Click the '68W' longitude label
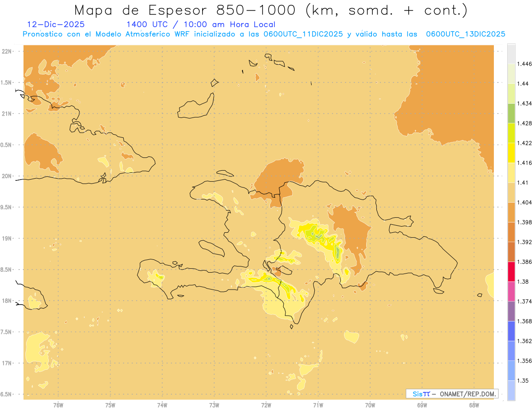The height and width of the screenshot is (411, 532). click(x=474, y=405)
